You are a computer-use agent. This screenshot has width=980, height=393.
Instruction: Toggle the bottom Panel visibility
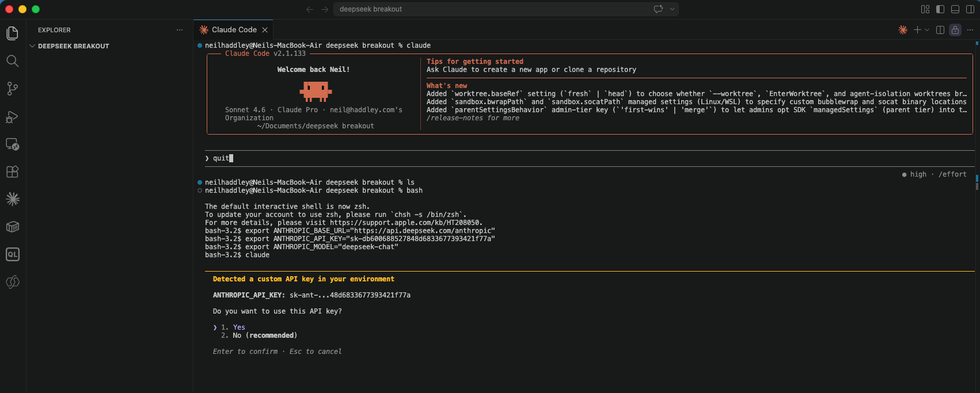tap(955, 9)
